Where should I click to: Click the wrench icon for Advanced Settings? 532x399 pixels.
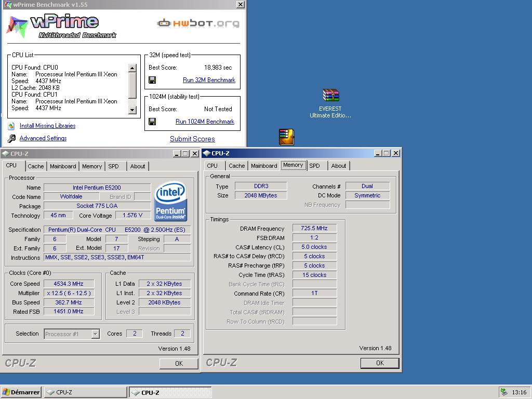coord(11,138)
